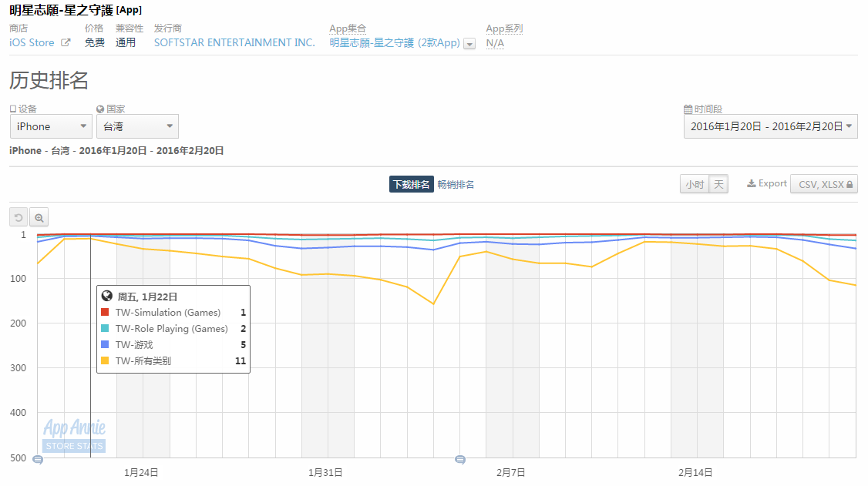Click the TW-Role Playing (Games) tooltip row text
The width and height of the screenshot is (868, 486).
pyautogui.click(x=172, y=328)
